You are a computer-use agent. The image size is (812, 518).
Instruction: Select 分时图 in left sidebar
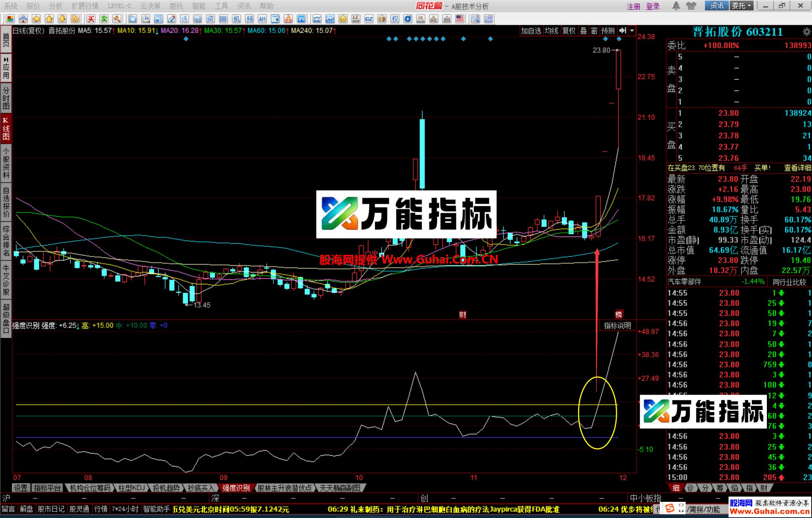click(6, 98)
